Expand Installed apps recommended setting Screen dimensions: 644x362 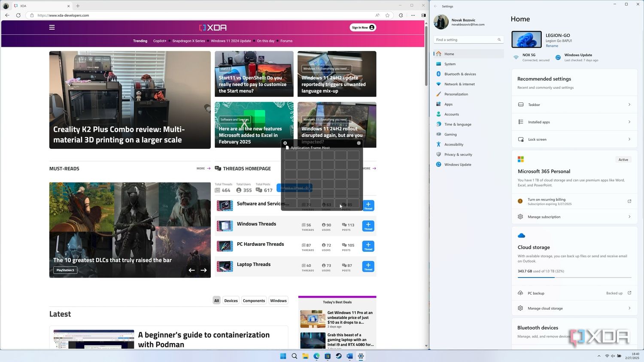click(574, 122)
